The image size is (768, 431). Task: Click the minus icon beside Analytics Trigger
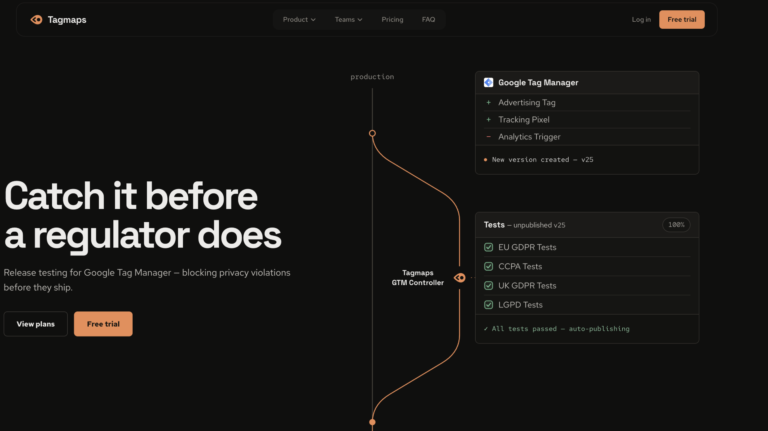point(488,137)
